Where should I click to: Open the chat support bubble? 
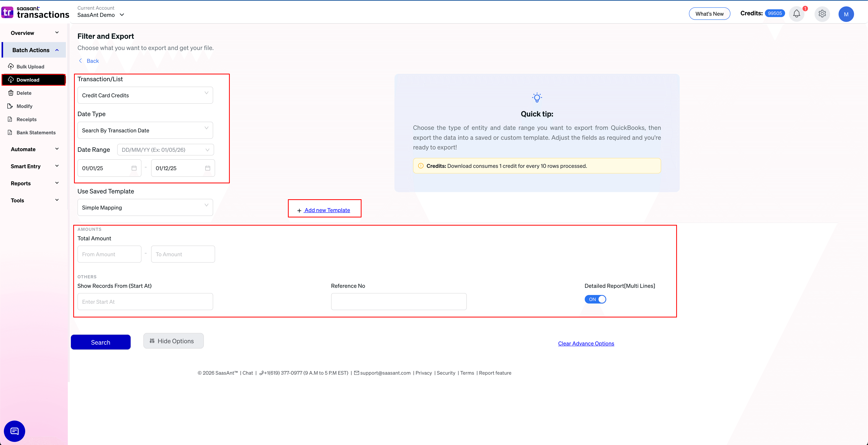14,431
